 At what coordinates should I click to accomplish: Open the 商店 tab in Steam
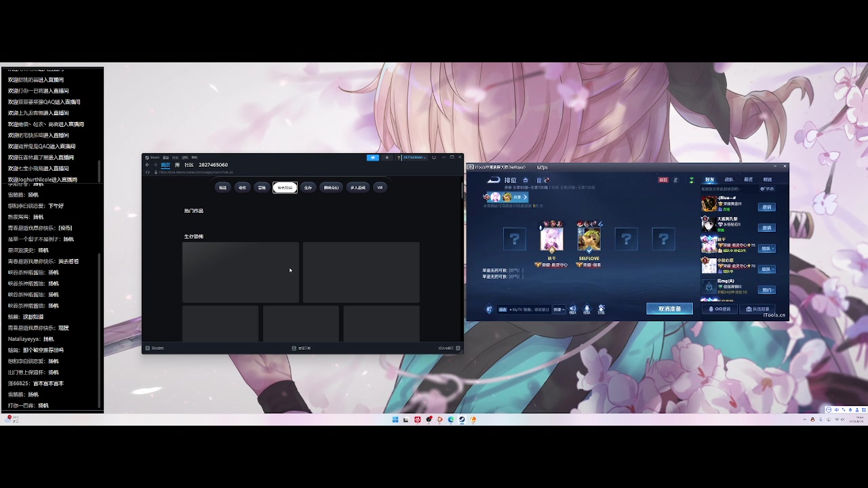tap(165, 165)
